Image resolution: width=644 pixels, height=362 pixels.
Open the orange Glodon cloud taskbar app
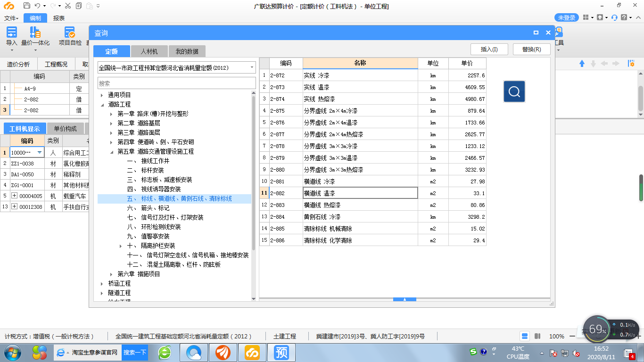(x=253, y=352)
